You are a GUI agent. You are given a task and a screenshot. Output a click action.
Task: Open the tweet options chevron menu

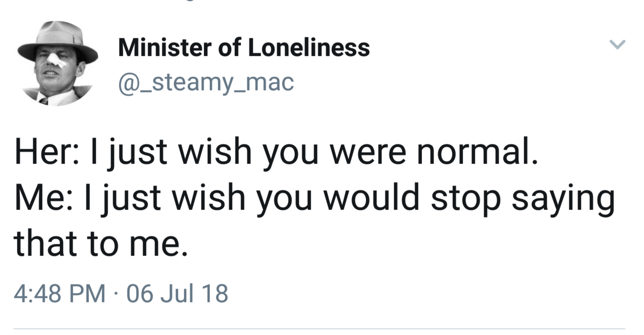click(617, 44)
